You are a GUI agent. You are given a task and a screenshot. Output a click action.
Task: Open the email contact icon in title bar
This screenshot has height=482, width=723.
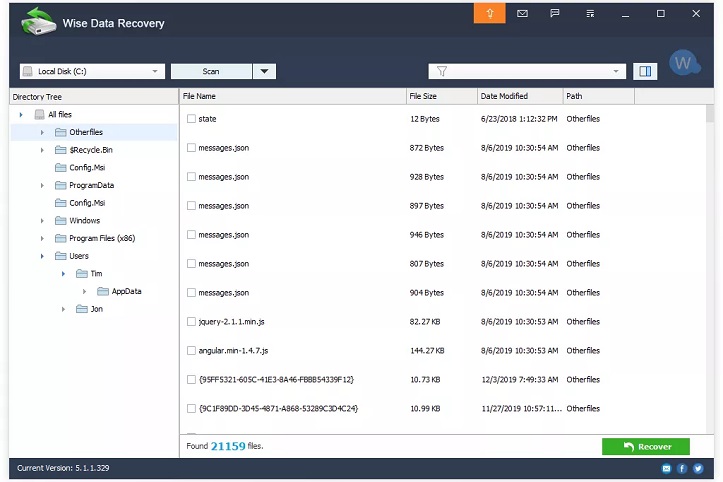pos(522,13)
